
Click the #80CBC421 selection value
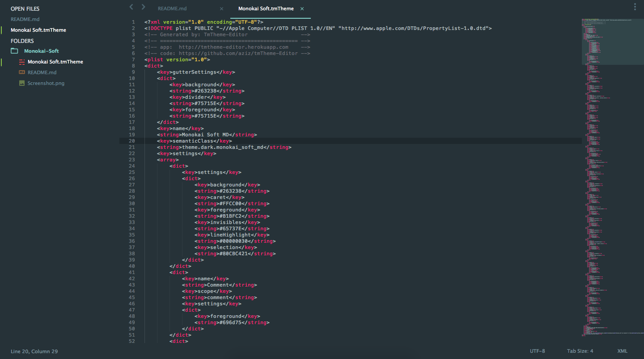(233, 253)
